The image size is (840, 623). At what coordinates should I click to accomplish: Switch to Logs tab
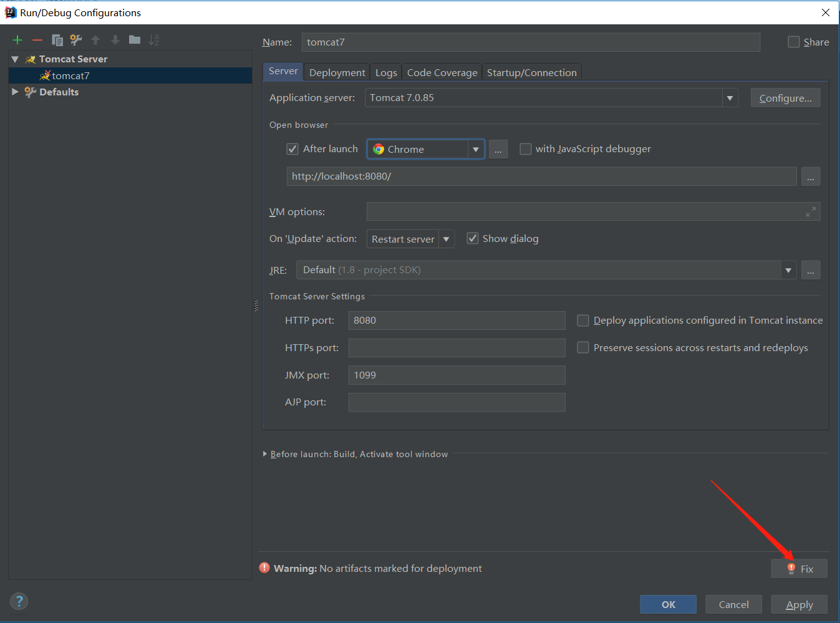point(386,72)
